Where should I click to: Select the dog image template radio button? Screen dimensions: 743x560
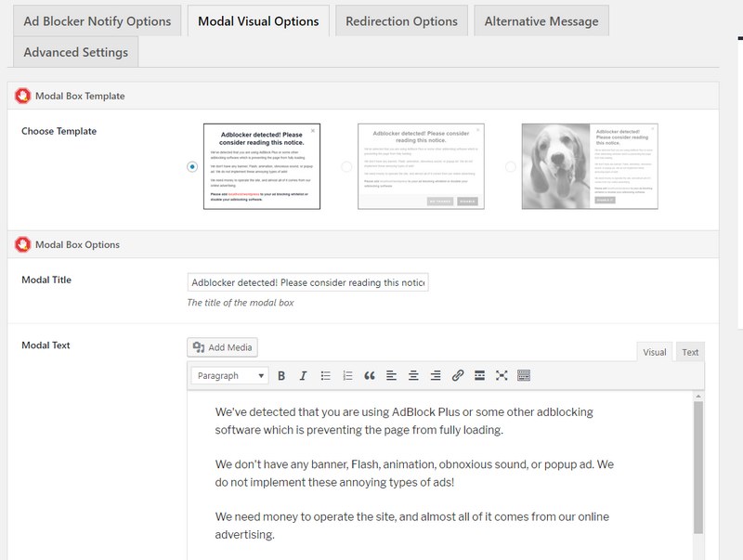click(510, 167)
